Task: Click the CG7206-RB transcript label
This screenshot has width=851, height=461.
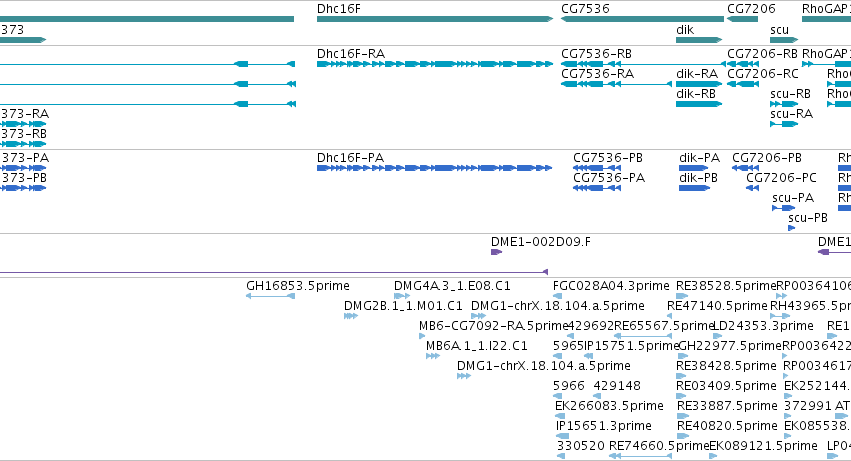Action: click(x=763, y=54)
